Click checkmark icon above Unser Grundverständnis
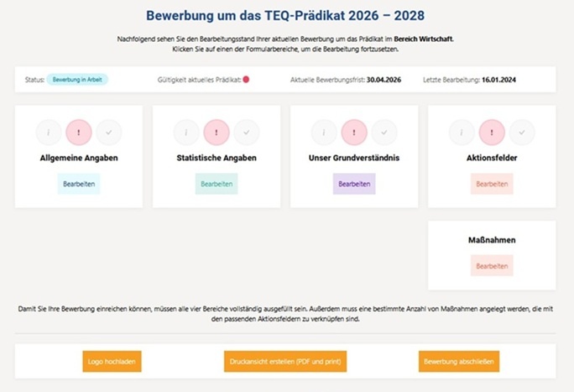The width and height of the screenshot is (574, 392). coord(384,132)
